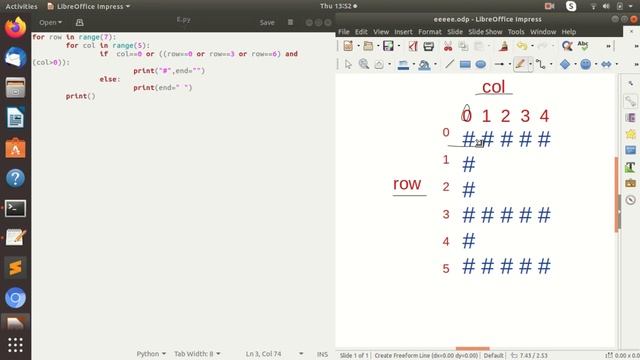The image size is (640, 360).
Task: Open sidebar Slide Transition panel
Action: (631, 118)
